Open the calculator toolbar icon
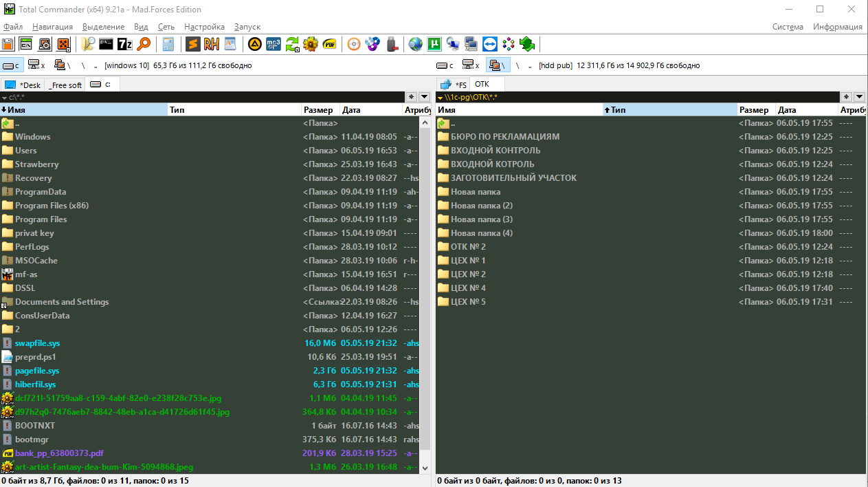The width and height of the screenshot is (868, 487). pyautogui.click(x=168, y=45)
